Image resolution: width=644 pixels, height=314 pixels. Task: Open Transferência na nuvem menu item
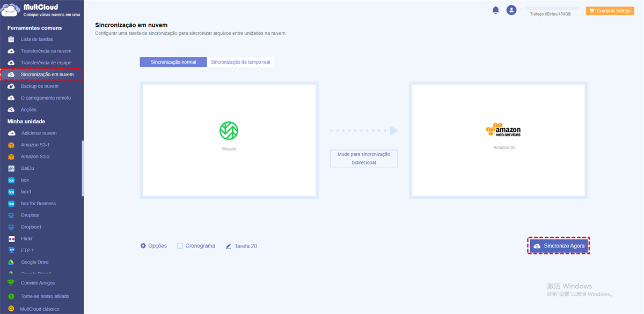(46, 51)
